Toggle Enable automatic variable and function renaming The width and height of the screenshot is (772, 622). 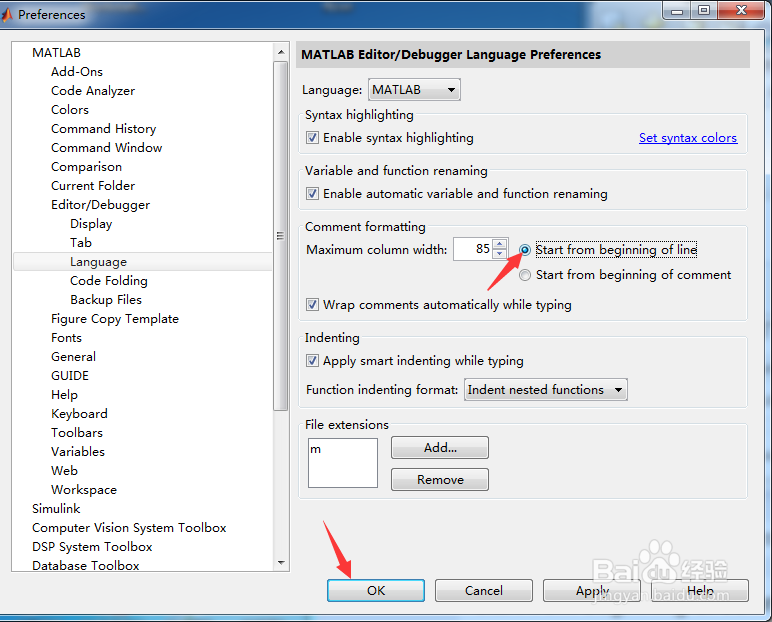tap(312, 194)
